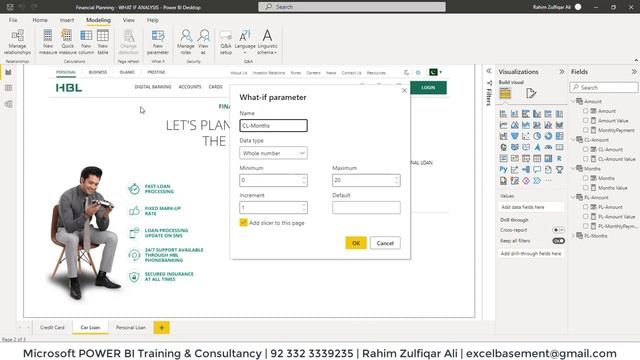The width and height of the screenshot is (640, 360).
Task: Select the Python visual
Action: (503, 169)
